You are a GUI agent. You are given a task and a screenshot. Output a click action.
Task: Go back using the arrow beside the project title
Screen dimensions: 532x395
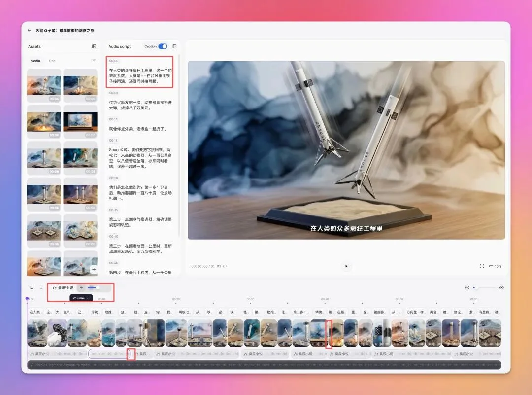click(x=29, y=30)
